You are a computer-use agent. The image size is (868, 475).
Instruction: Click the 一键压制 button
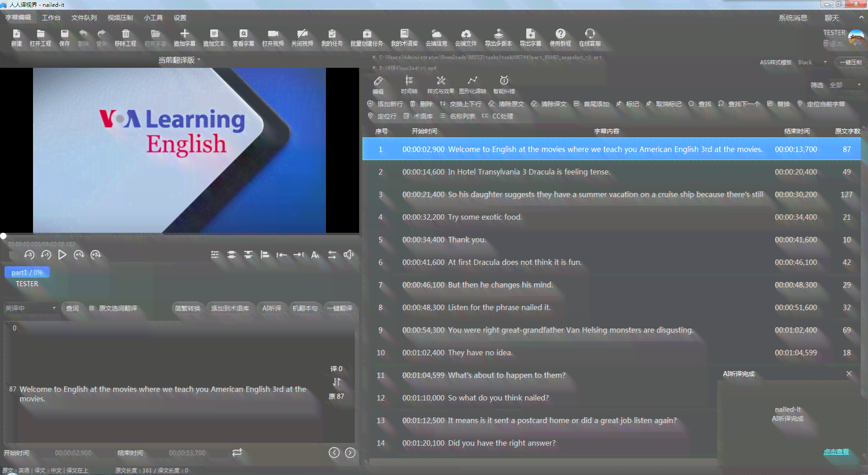pyautogui.click(x=850, y=62)
